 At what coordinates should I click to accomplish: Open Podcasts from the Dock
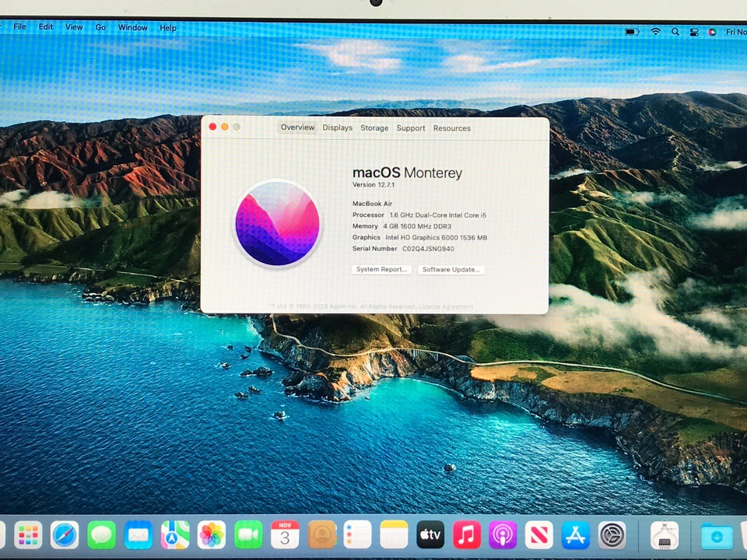pyautogui.click(x=503, y=535)
